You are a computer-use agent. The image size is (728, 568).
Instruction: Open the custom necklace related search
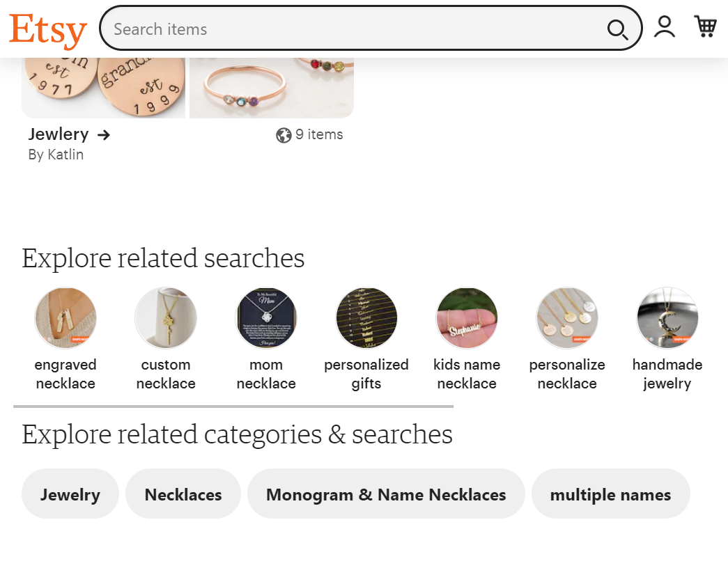point(166,317)
